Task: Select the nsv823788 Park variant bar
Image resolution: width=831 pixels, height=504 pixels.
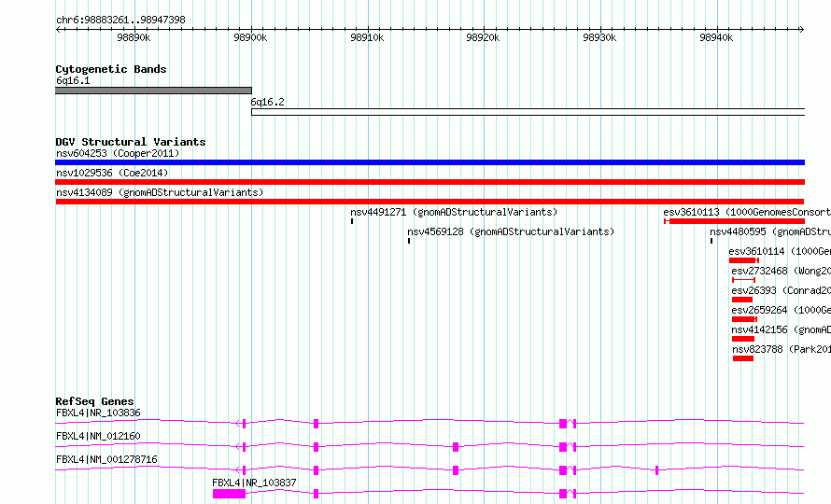Action: [743, 358]
